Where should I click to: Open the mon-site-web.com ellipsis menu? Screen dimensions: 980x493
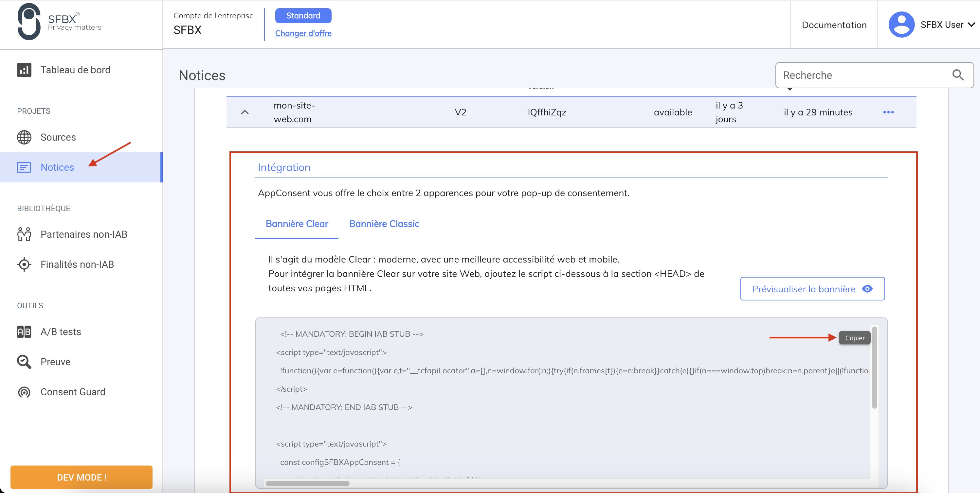pos(889,112)
